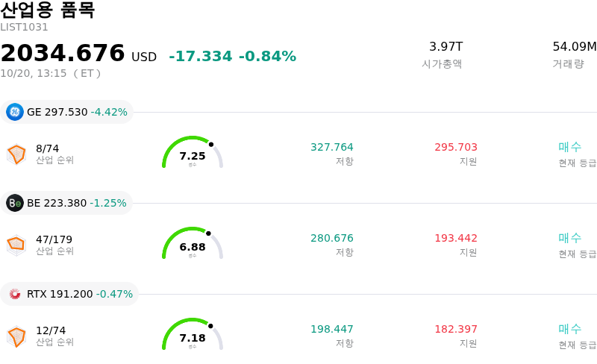Click the GE company logo icon
Image resolution: width=597 pixels, height=364 pixels.
pyautogui.click(x=15, y=112)
